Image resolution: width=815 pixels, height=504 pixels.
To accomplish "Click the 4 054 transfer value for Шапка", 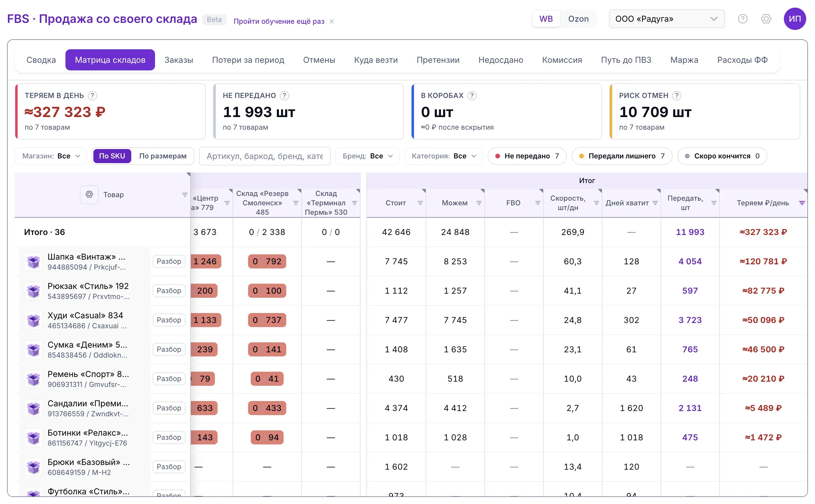I will click(690, 261).
